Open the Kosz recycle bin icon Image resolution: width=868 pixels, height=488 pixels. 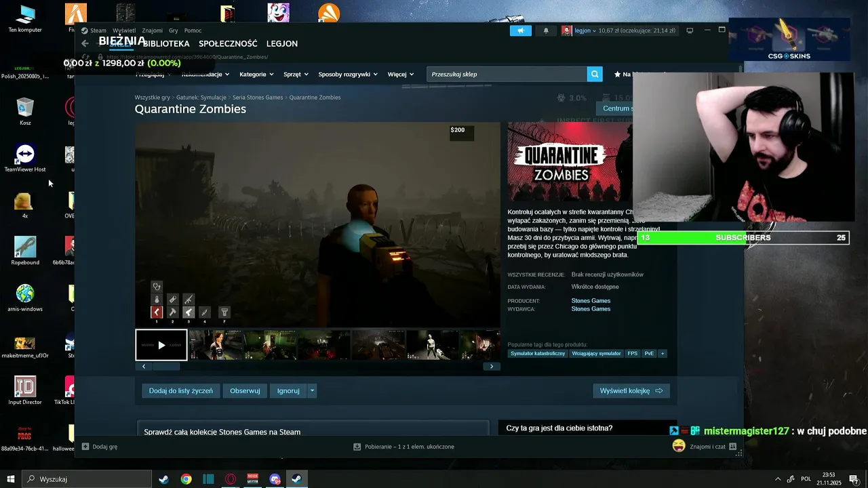(25, 111)
